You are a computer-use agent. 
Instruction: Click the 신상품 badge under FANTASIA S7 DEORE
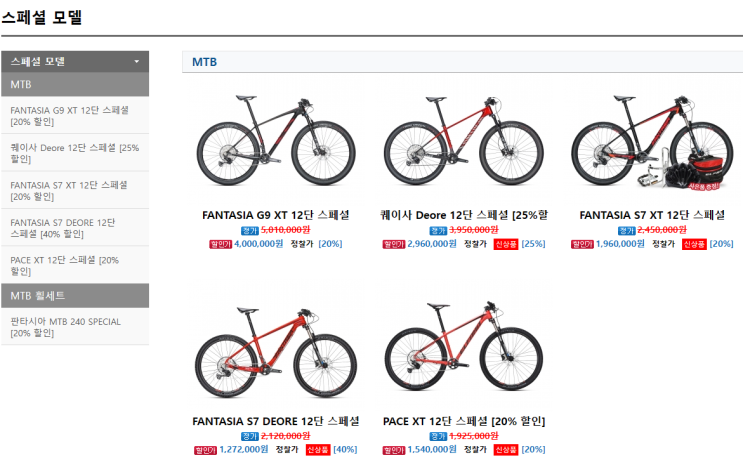pos(318,450)
